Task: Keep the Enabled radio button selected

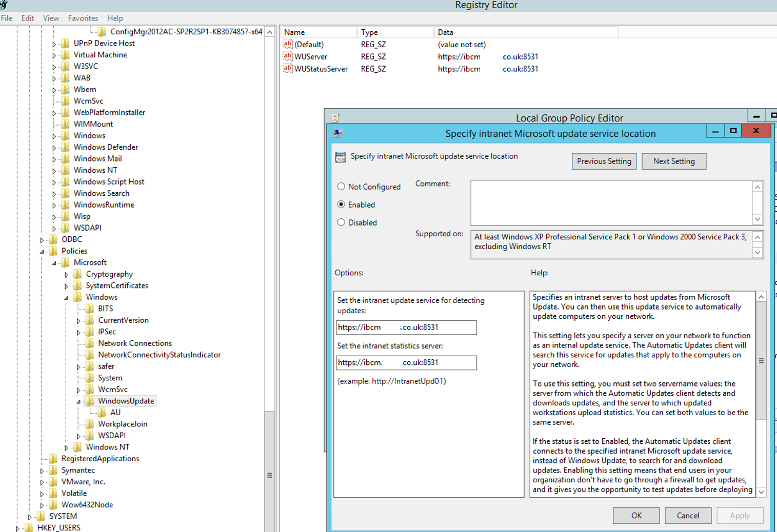Action: (x=341, y=204)
